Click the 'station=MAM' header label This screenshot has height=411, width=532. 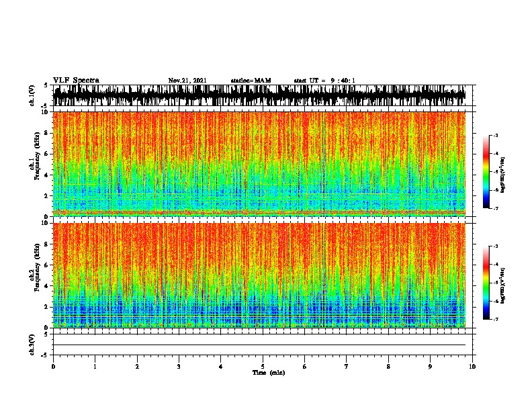tap(251, 81)
